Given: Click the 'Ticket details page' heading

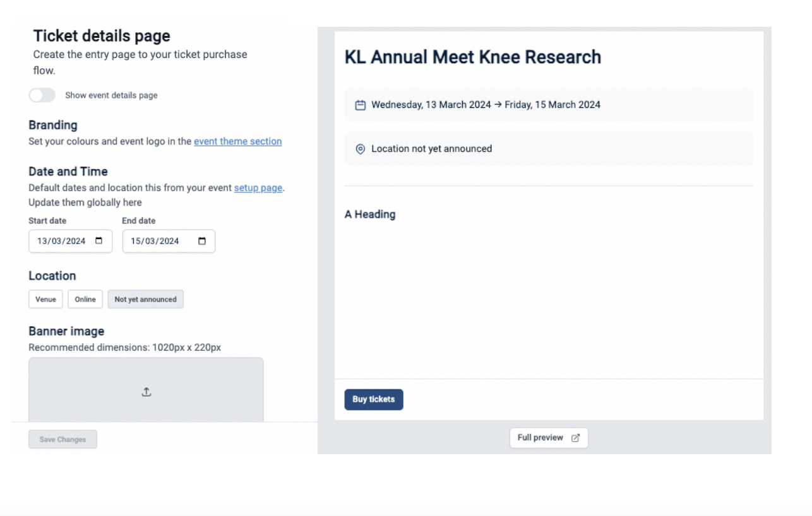Looking at the screenshot, I should (x=102, y=36).
